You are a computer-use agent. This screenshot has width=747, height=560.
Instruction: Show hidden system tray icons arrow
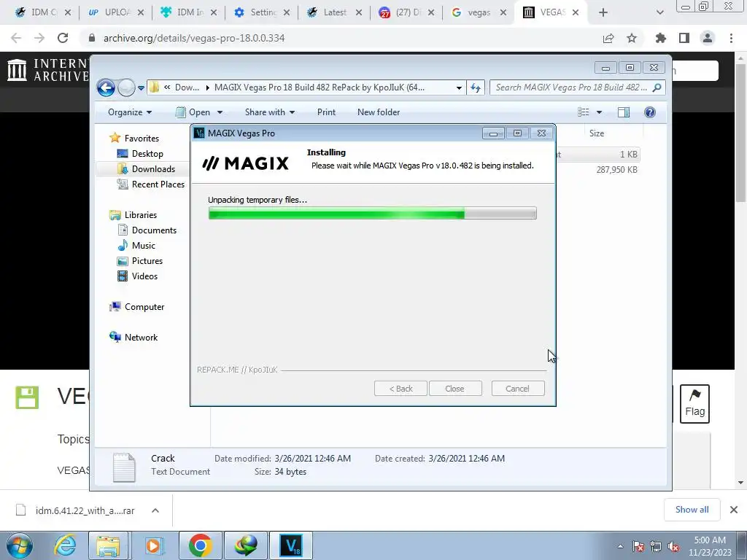tap(620, 546)
